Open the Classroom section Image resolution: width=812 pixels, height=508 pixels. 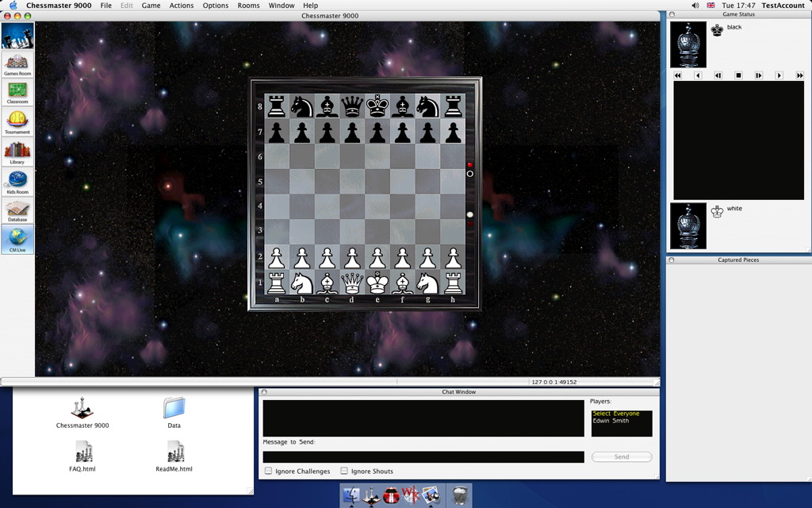click(17, 92)
